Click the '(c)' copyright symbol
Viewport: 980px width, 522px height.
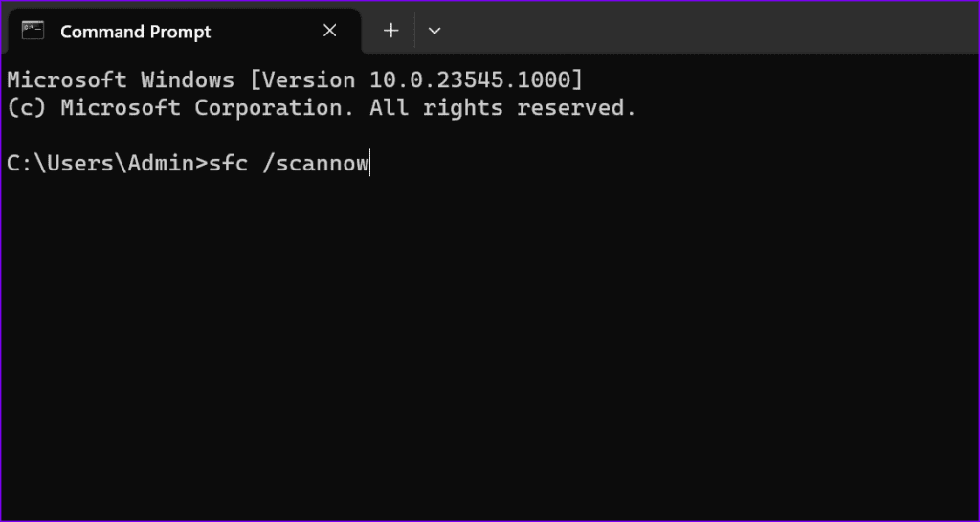pyautogui.click(x=27, y=108)
